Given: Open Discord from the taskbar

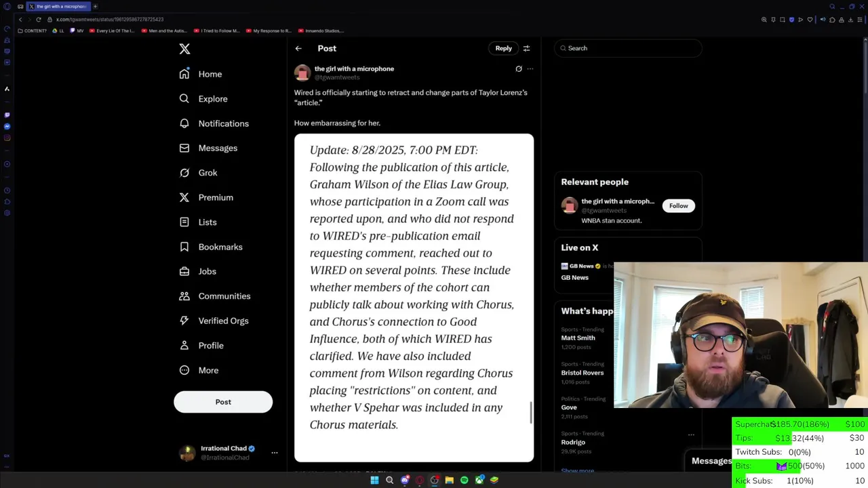Looking at the screenshot, I should (x=405, y=480).
